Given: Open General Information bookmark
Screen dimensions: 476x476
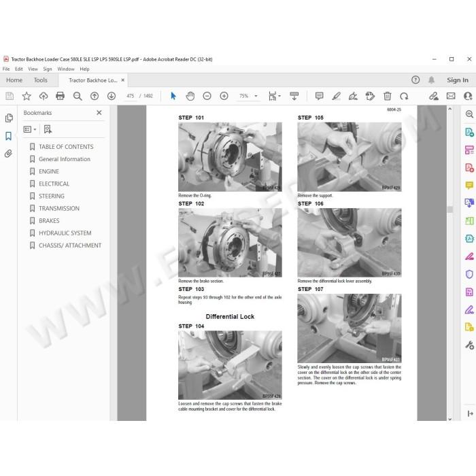Looking at the screenshot, I should click(65, 159).
